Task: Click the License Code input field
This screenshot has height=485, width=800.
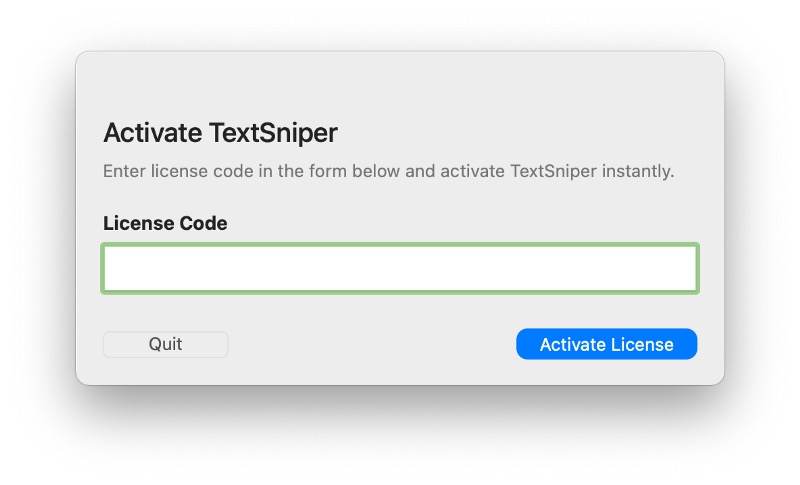Action: [400, 268]
